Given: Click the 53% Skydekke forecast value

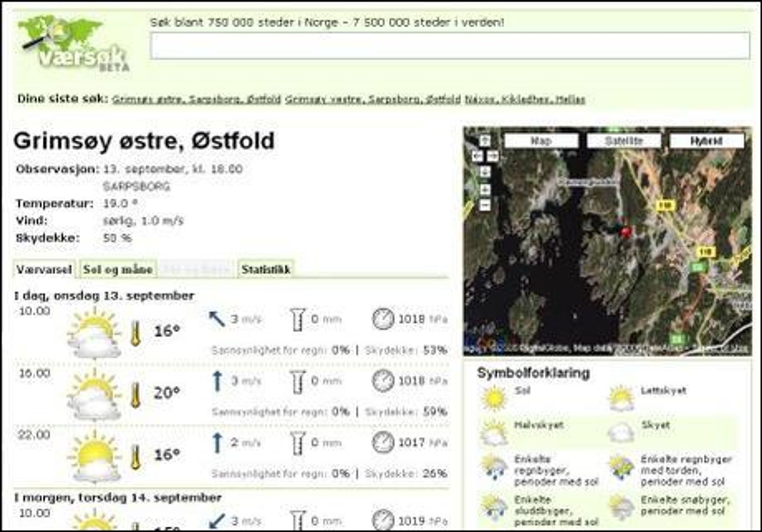Looking at the screenshot, I should (x=435, y=350).
